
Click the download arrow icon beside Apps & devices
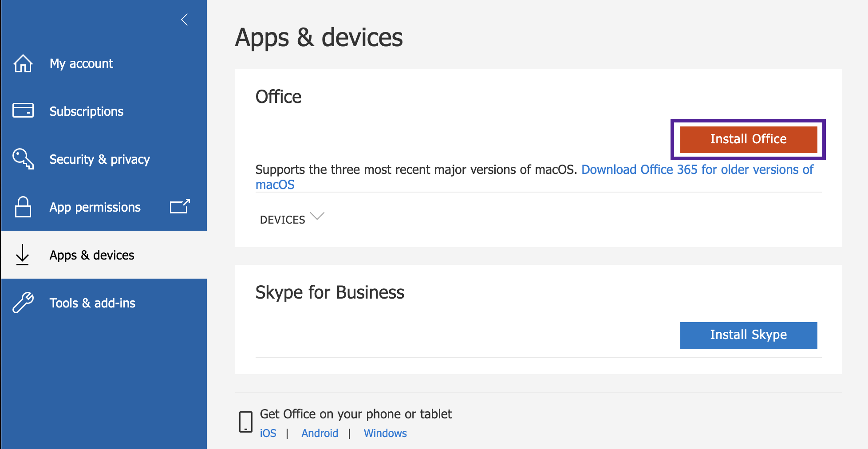click(x=22, y=255)
